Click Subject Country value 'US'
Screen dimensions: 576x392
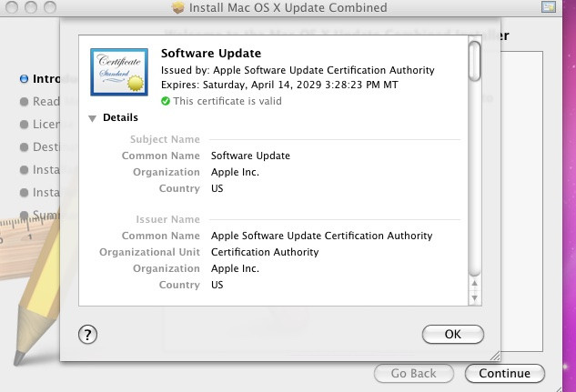217,188
